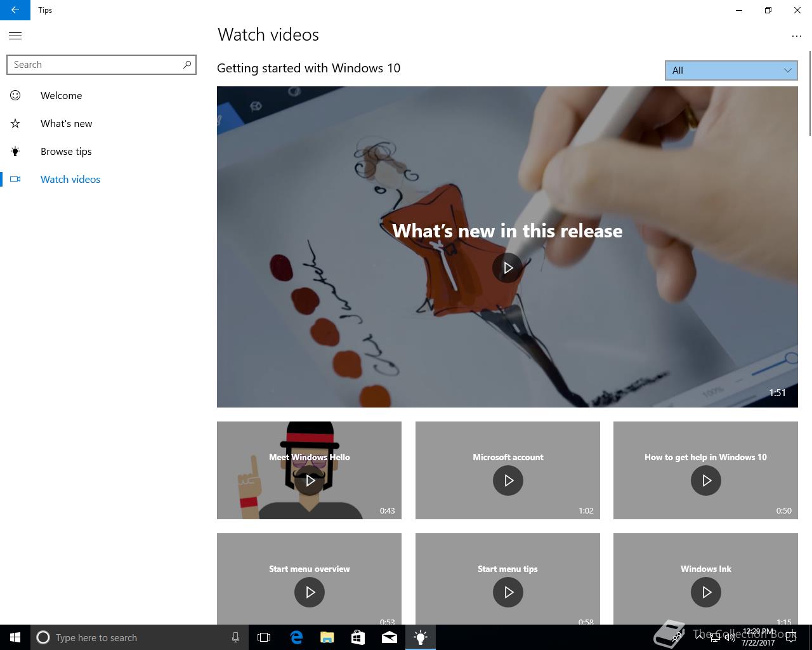Open Task View from taskbar

pos(264,637)
